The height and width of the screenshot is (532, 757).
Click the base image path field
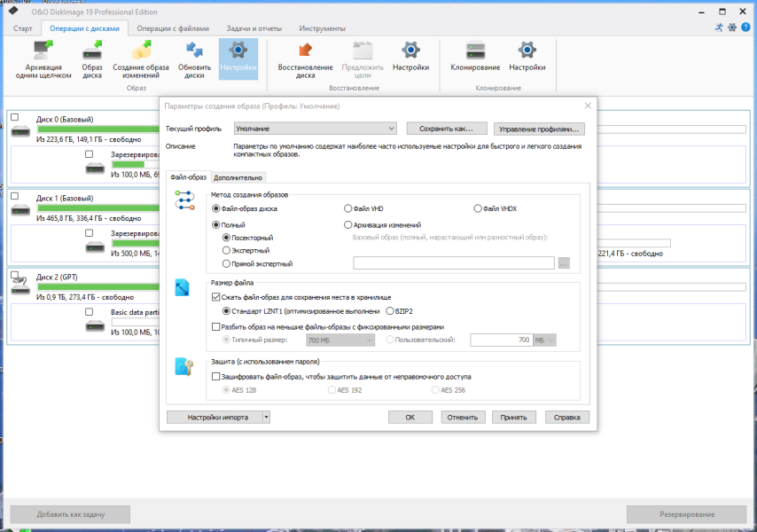(454, 263)
